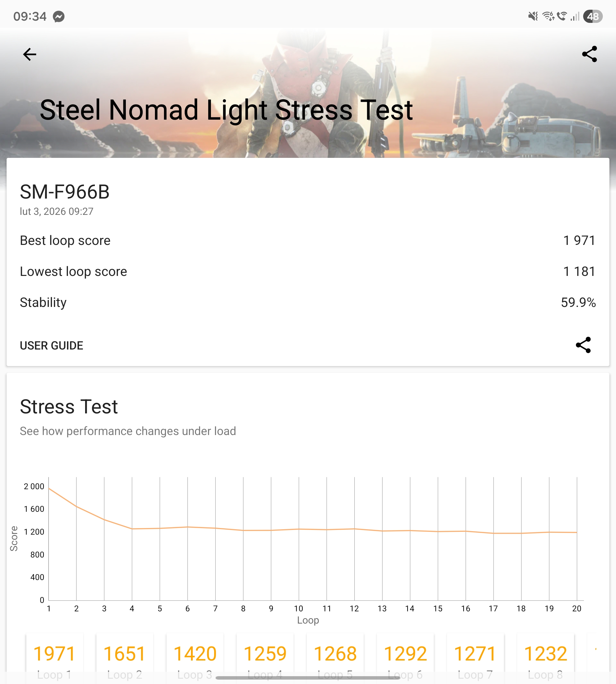
Task: Tap the cellular signal strength icon
Action: tap(575, 17)
